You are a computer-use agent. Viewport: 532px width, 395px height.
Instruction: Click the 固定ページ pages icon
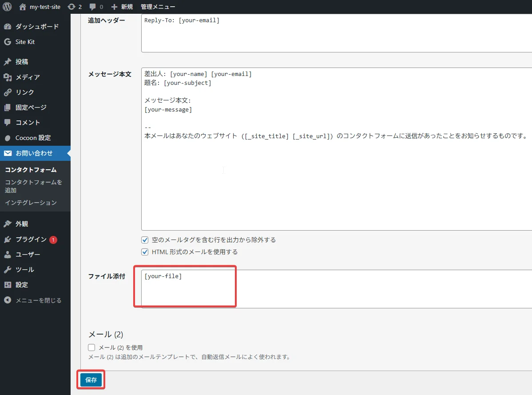[8, 108]
